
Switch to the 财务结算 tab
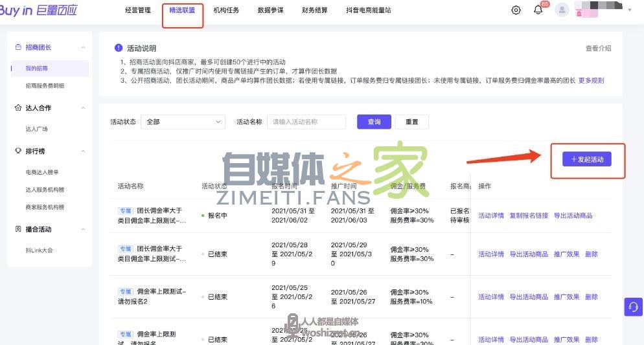315,10
